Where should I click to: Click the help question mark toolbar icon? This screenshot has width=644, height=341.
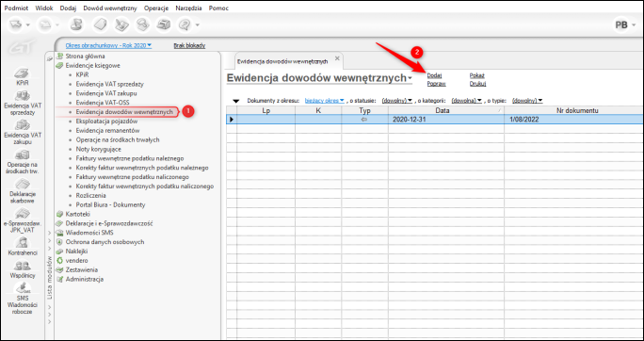[x=185, y=25]
